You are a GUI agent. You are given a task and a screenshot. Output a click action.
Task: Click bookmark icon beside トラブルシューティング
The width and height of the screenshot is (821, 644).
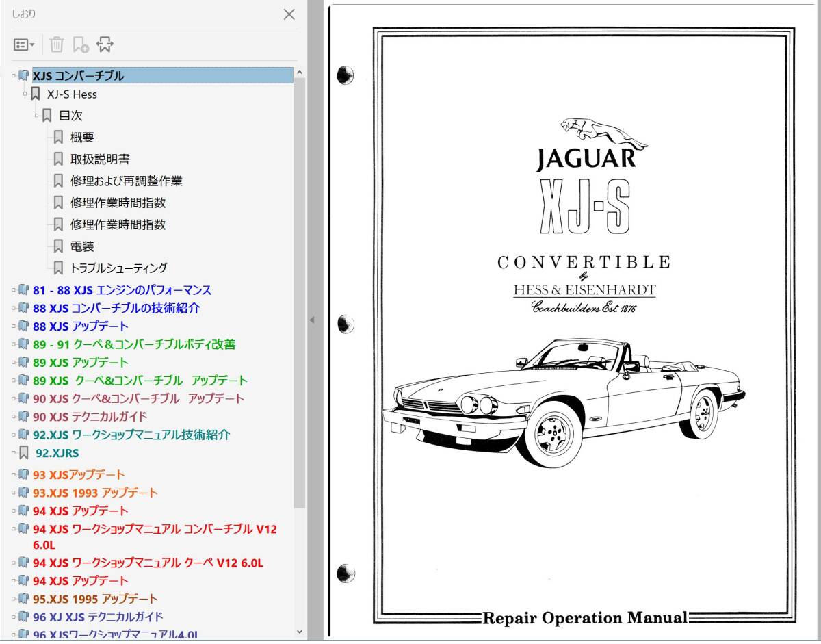pyautogui.click(x=58, y=268)
